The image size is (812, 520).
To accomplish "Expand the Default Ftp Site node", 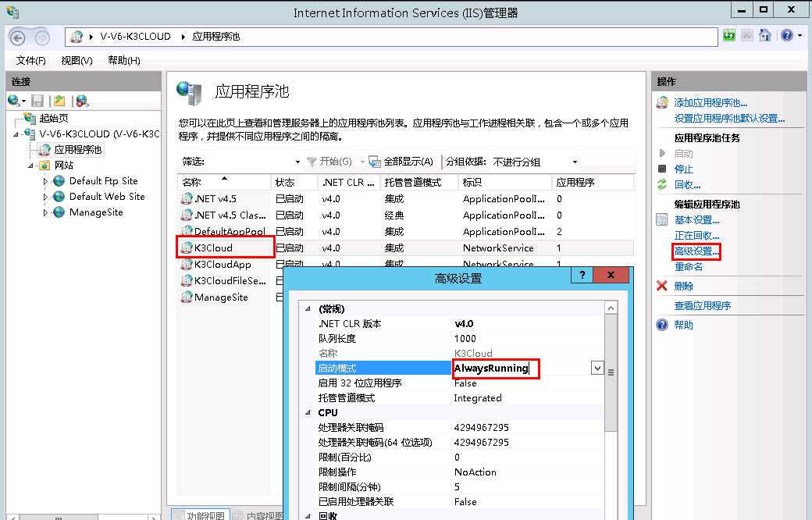I will pos(45,181).
